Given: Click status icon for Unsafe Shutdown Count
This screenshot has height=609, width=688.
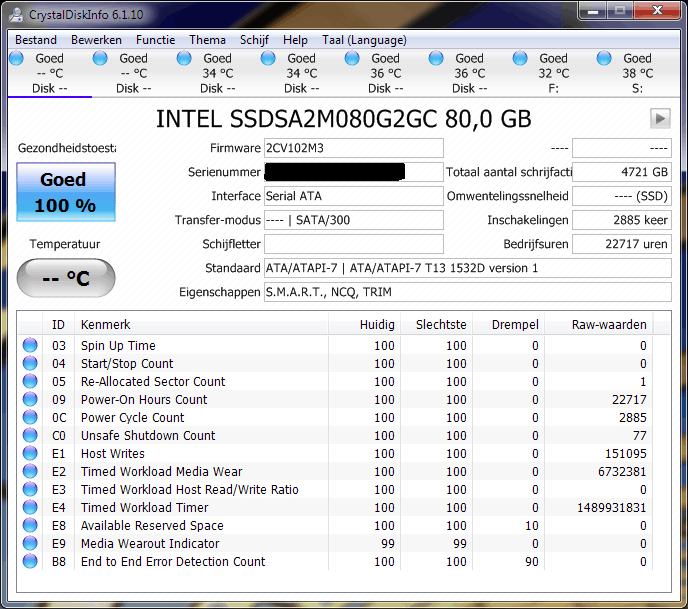Looking at the screenshot, I should pos(30,435).
